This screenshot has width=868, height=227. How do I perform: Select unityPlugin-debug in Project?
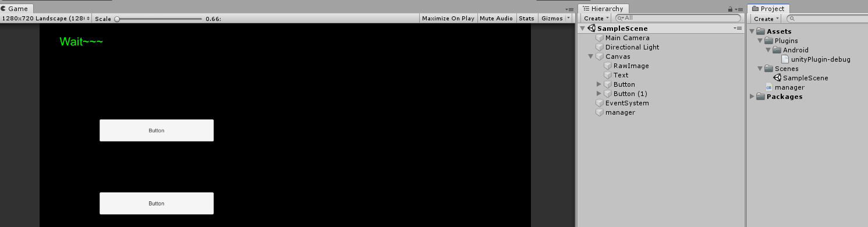coord(821,59)
